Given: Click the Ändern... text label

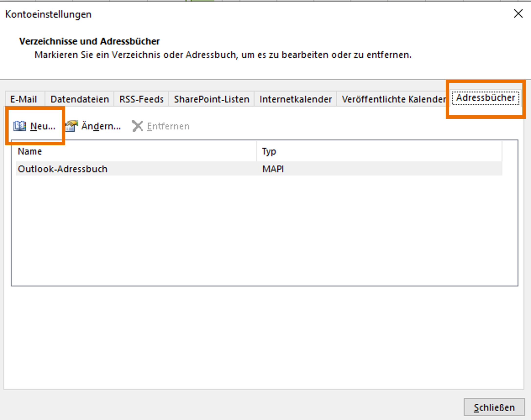Looking at the screenshot, I should (x=101, y=126).
